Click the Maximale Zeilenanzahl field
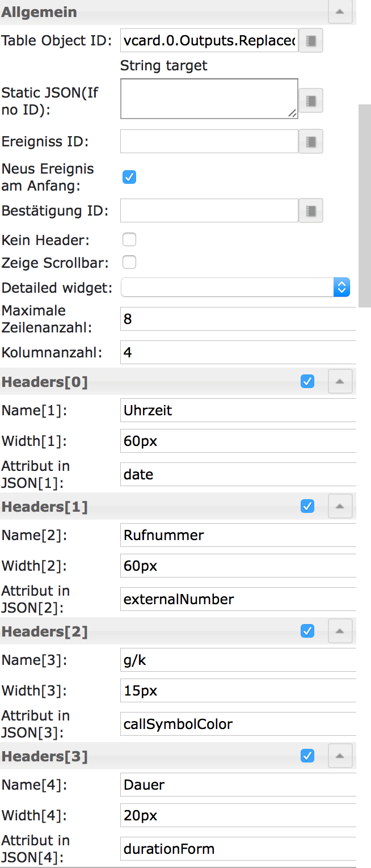Image resolution: width=371 pixels, height=868 pixels. pos(238,319)
